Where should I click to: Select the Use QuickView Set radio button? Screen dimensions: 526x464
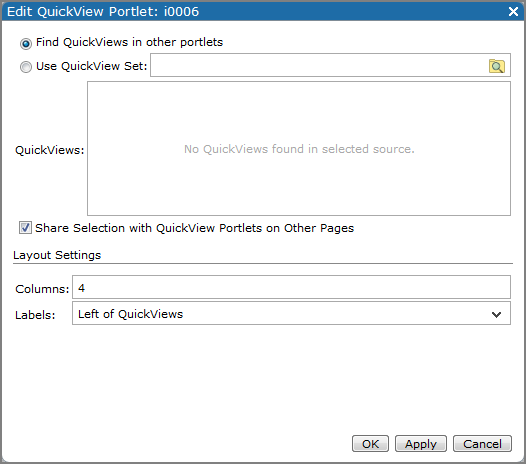(x=26, y=67)
